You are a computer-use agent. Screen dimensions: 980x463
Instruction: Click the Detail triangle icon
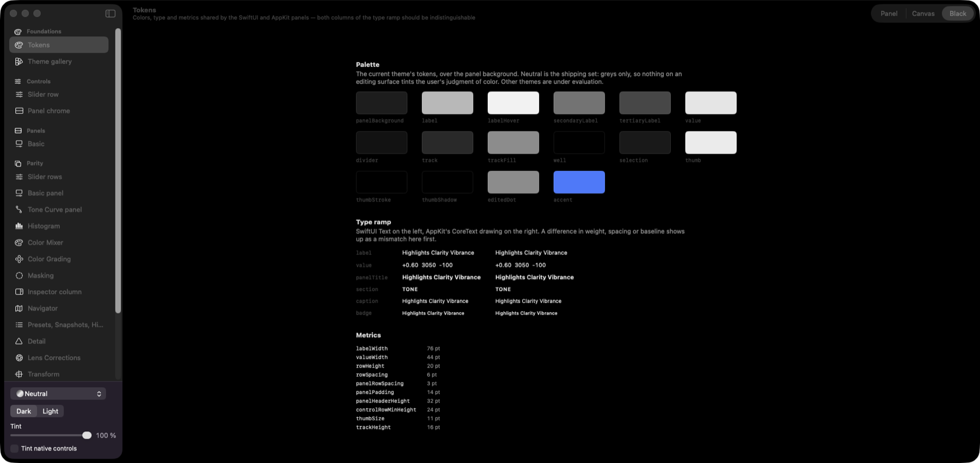tap(19, 341)
